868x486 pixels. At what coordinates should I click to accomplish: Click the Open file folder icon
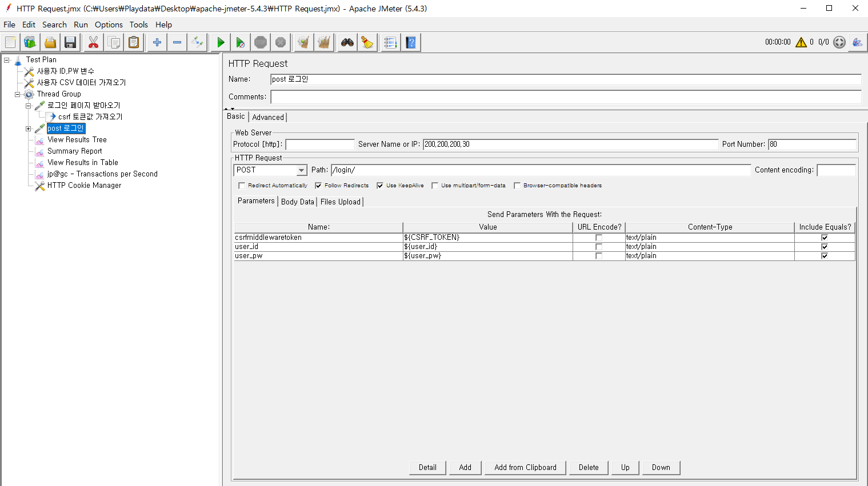50,42
